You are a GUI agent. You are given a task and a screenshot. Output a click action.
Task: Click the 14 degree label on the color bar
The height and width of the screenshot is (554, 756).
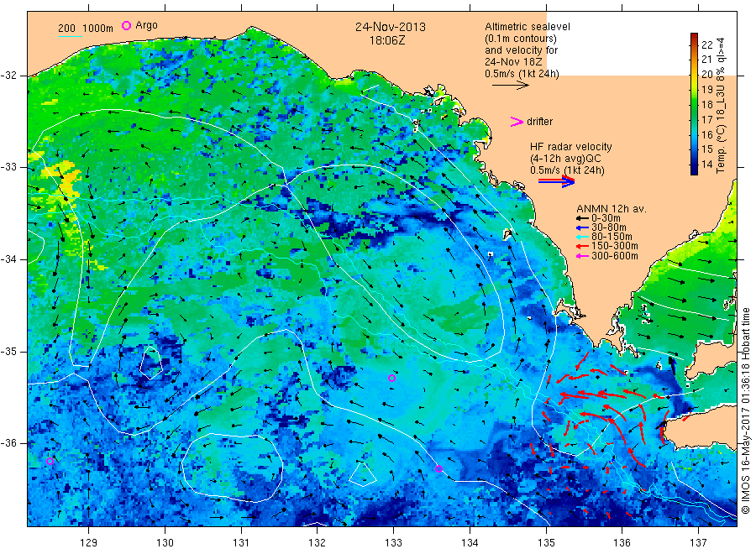(706, 165)
